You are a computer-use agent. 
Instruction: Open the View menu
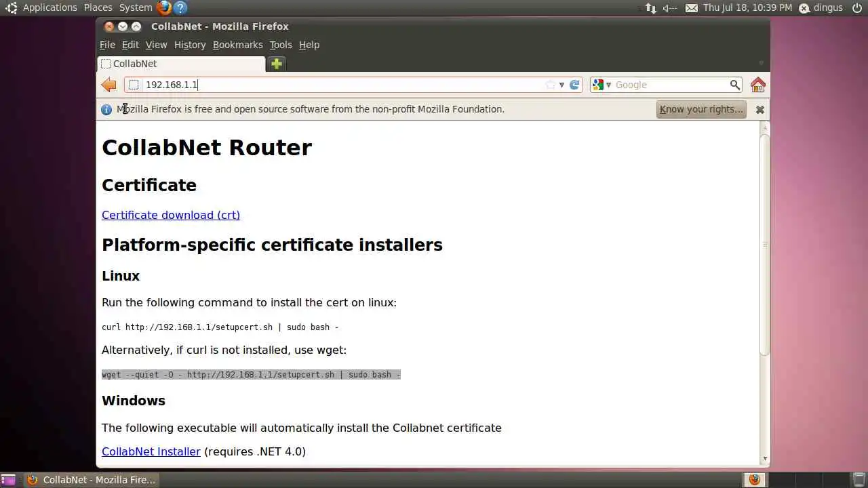coord(156,45)
